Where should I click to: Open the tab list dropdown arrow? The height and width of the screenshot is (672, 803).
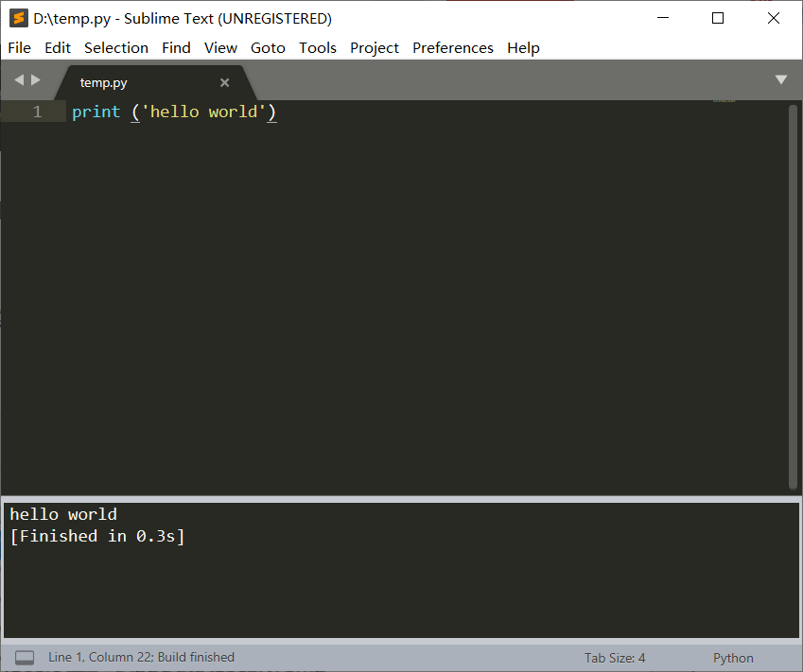(x=781, y=79)
